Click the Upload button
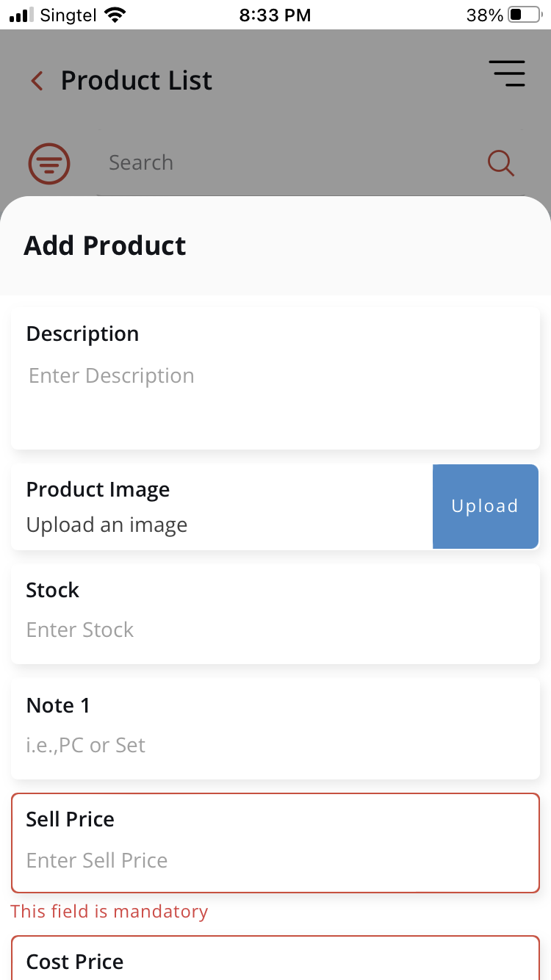 click(485, 506)
